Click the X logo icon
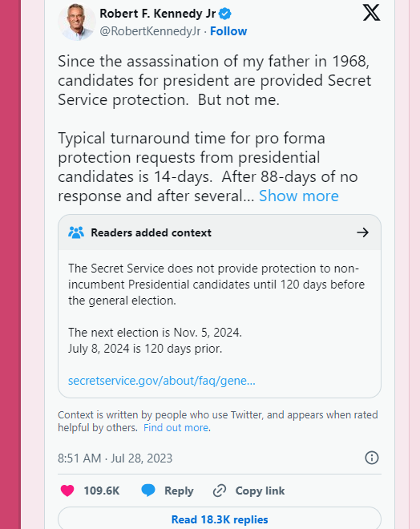 371,13
